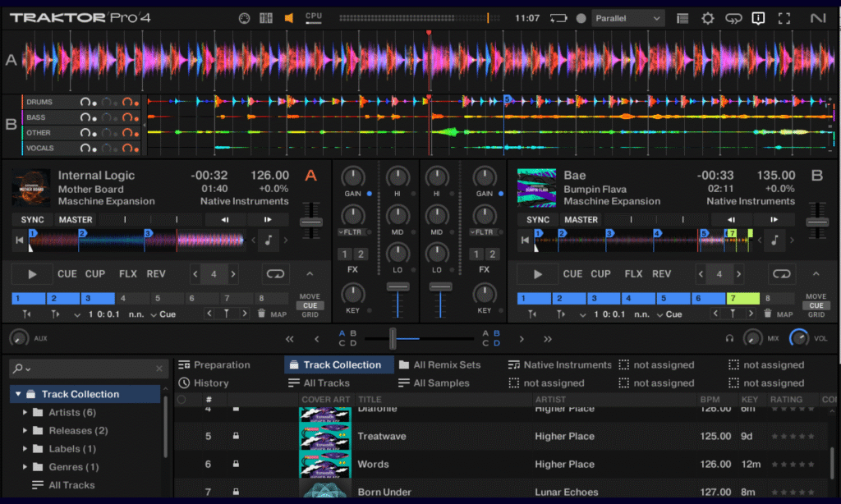Collapse the Track Collection tree node
This screenshot has width=841, height=504.
pos(17,394)
